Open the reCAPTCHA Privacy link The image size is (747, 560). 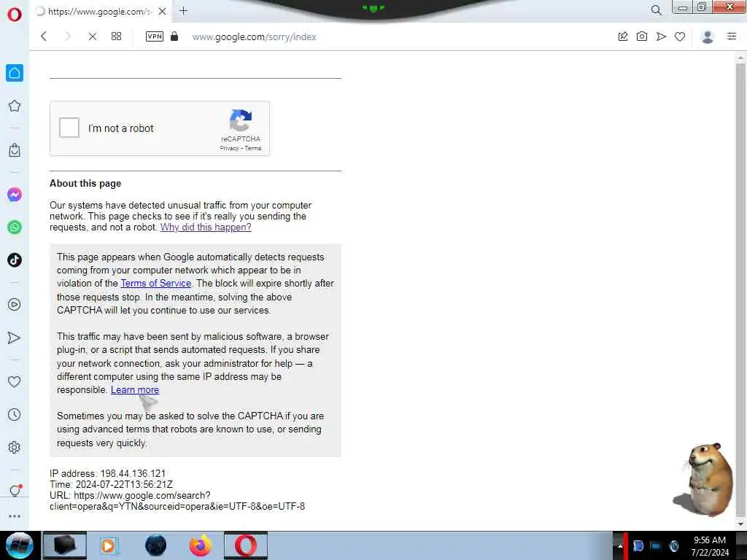point(229,148)
